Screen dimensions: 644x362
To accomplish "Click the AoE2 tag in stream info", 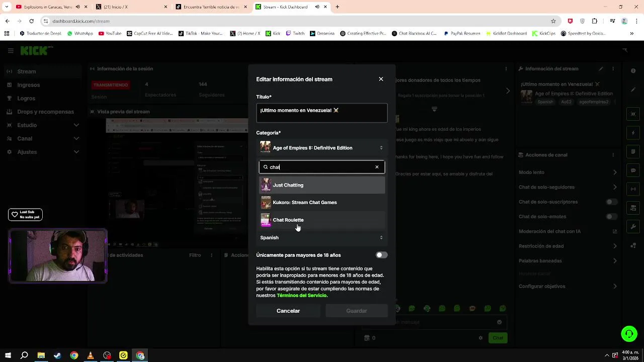I will click(566, 102).
